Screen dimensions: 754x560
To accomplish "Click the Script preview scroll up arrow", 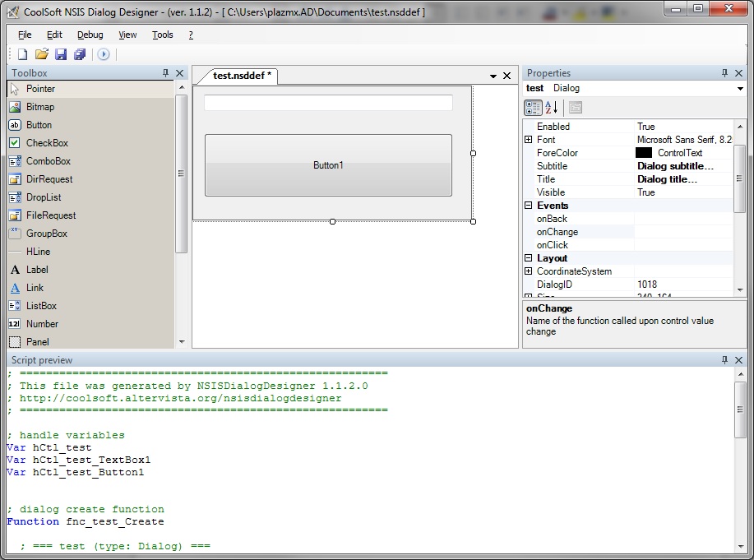I will point(740,374).
